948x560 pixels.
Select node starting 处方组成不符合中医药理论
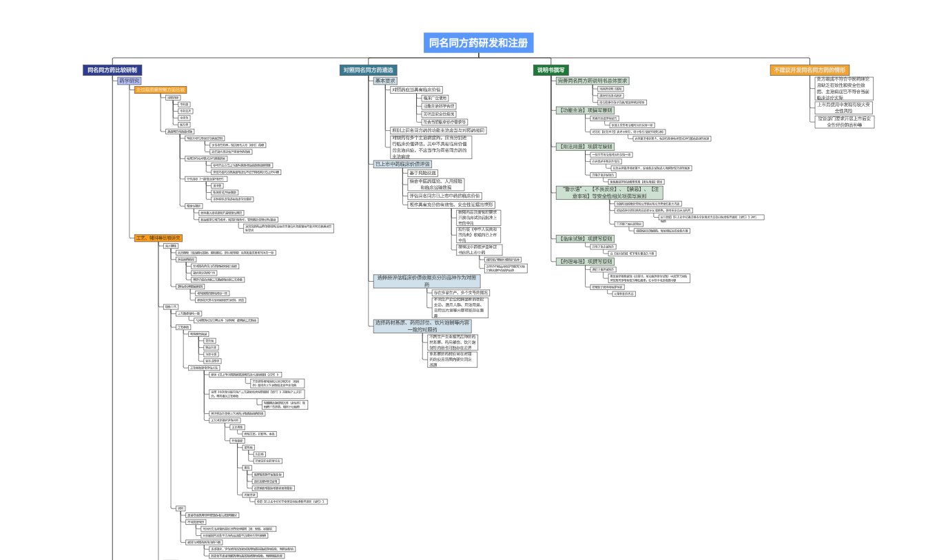click(844, 88)
